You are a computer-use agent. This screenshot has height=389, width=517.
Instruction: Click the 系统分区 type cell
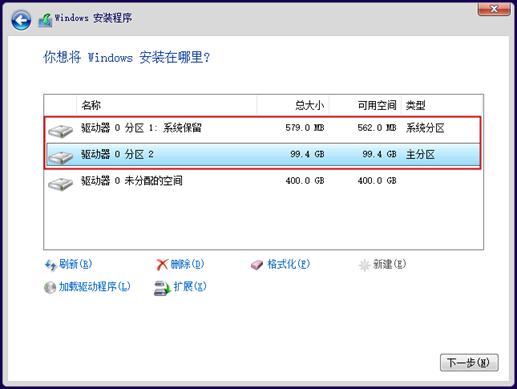tap(425, 128)
